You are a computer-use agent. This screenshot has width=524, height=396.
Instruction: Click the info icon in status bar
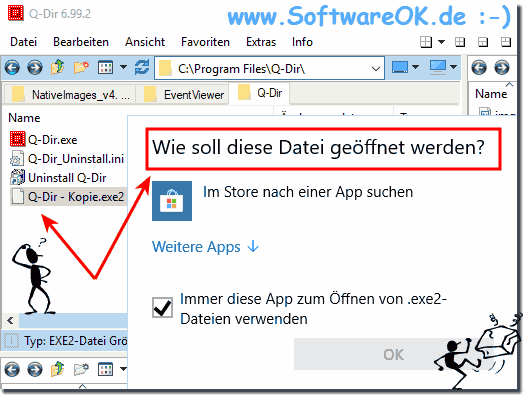(x=11, y=341)
